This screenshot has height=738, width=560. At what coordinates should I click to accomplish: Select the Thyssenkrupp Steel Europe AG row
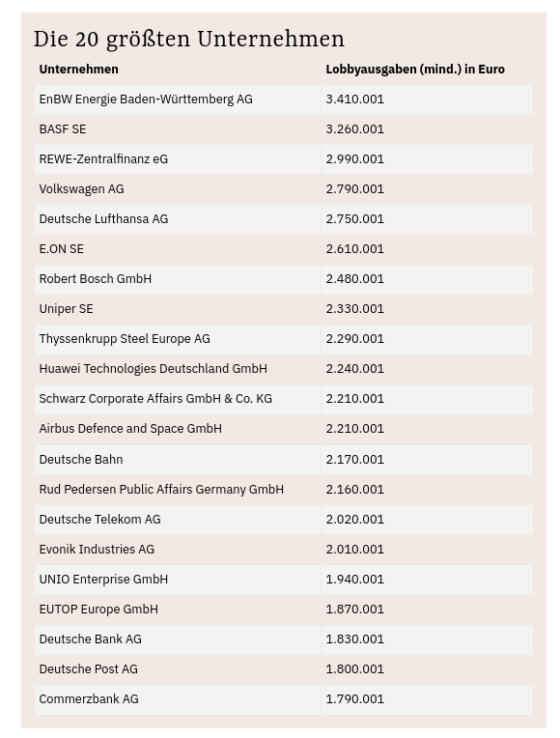[283, 339]
